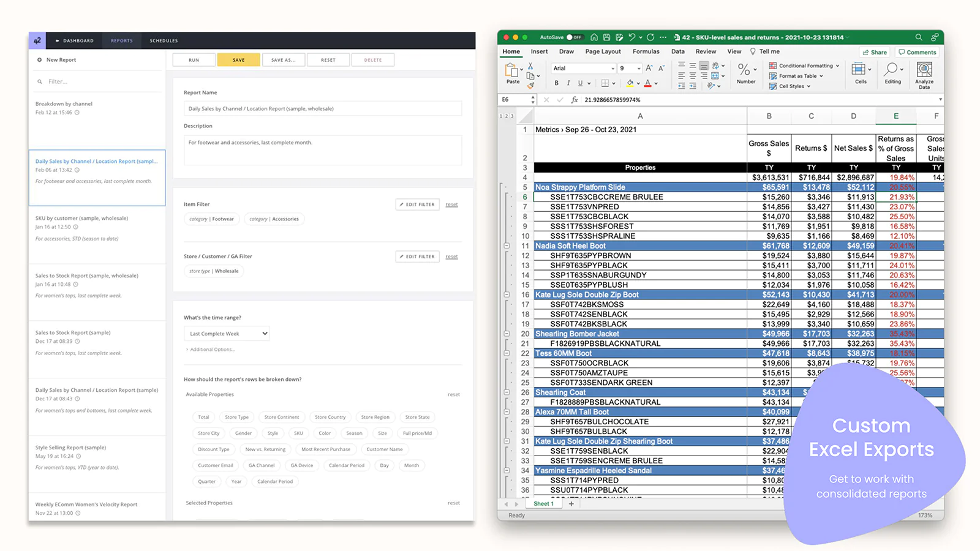Open the Arial font name dropdown
Screen dimensions: 980x551
583,68
